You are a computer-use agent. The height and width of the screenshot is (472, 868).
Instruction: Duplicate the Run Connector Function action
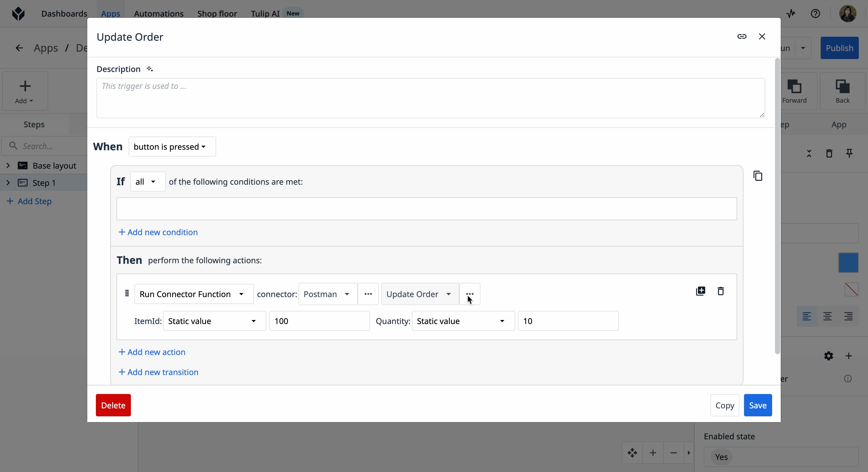coord(700,291)
